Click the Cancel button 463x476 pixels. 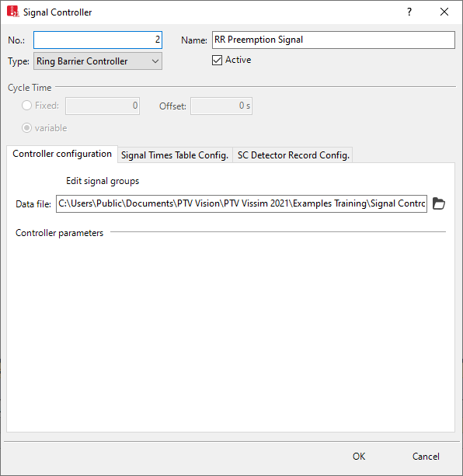click(x=426, y=457)
